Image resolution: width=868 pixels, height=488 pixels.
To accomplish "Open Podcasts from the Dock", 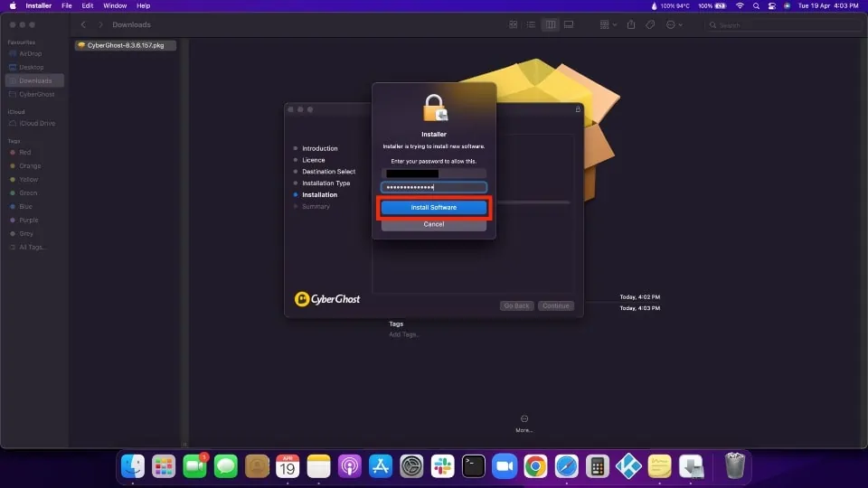I will [350, 466].
